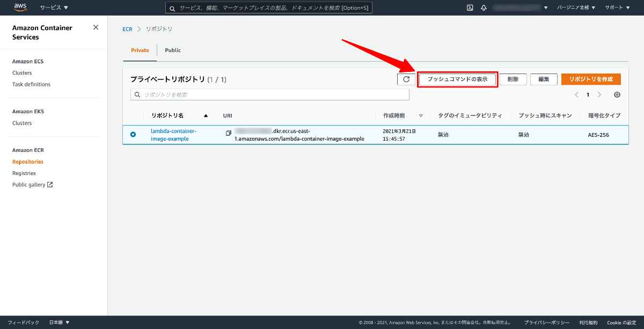Viewport: 644px width, 329px height.
Task: Click the AWS logo home icon
Action: [20, 8]
